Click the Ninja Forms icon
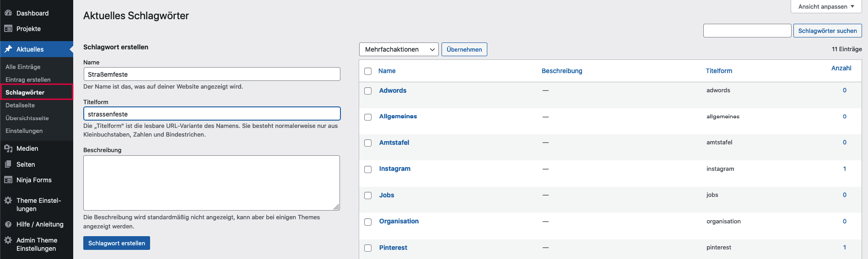868x259 pixels. point(8,180)
